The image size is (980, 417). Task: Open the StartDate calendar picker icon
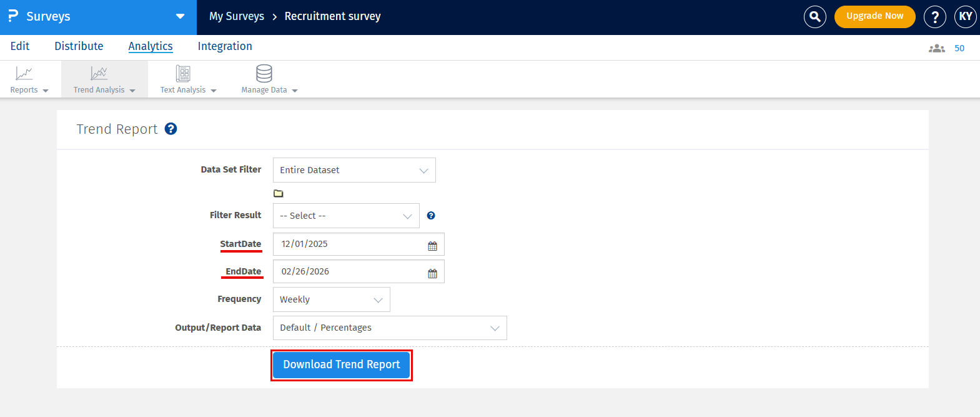[432, 246]
